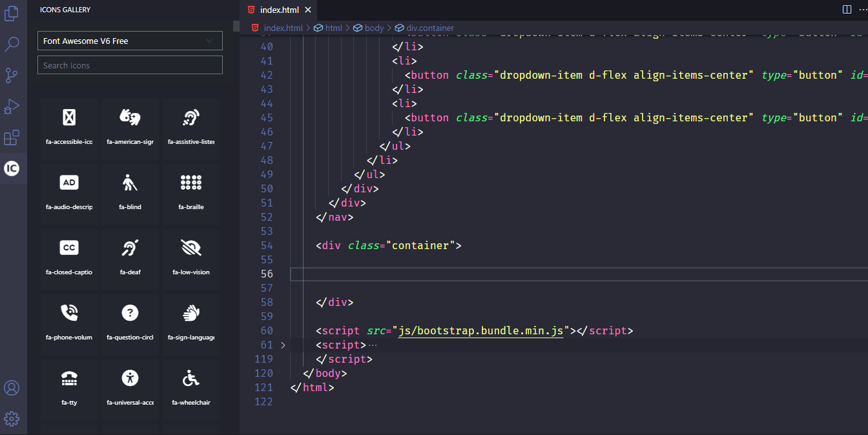Pick the fa-assistive-listening icon tile
868x435 pixels.
(191, 128)
